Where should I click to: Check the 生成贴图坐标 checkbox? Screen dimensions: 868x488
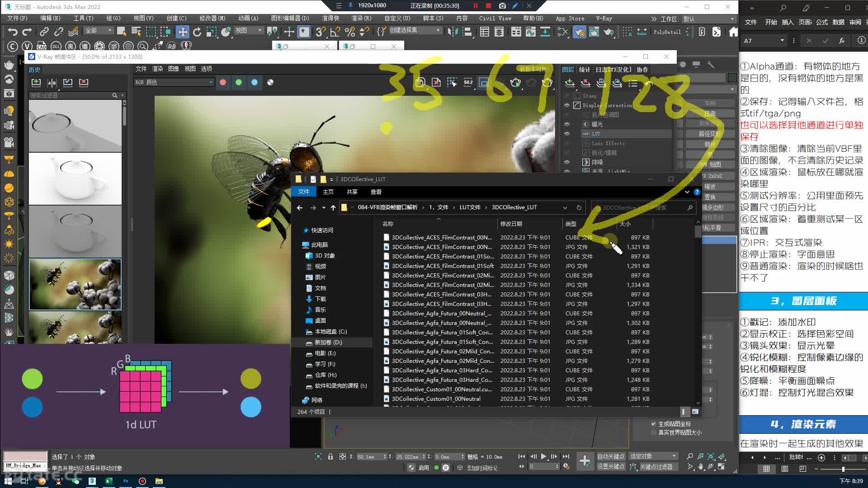(x=653, y=424)
